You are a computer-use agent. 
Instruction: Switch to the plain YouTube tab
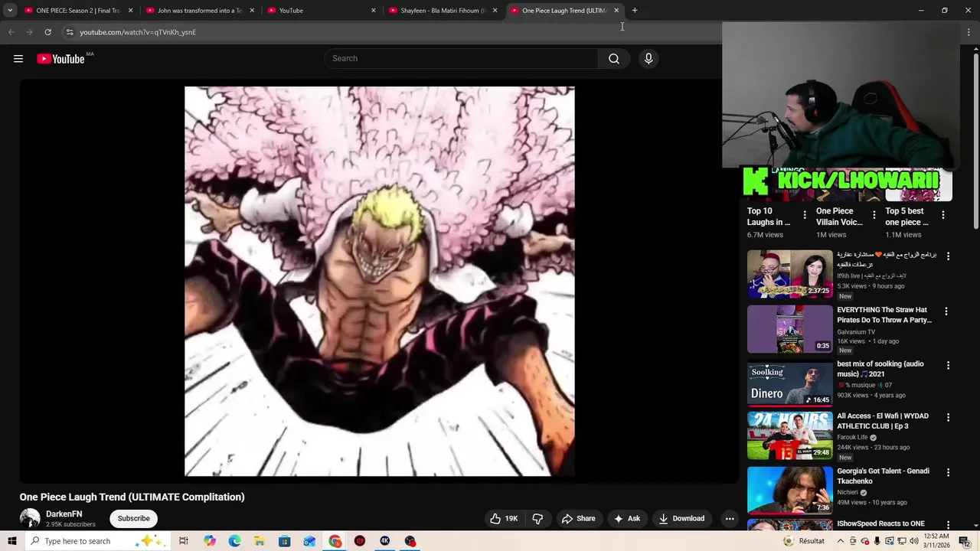click(x=320, y=11)
